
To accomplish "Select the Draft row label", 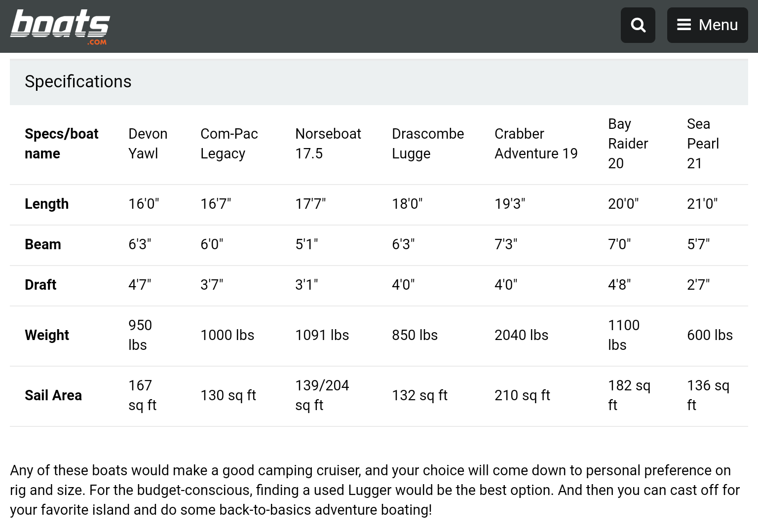I will point(40,285).
